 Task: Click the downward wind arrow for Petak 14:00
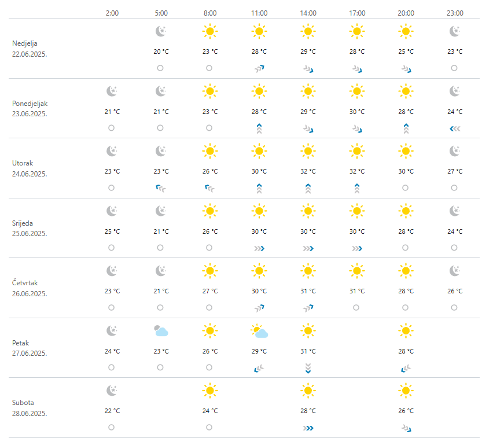click(308, 368)
